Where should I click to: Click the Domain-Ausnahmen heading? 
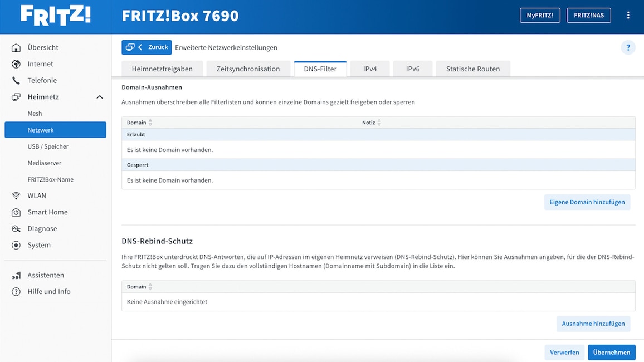(152, 87)
